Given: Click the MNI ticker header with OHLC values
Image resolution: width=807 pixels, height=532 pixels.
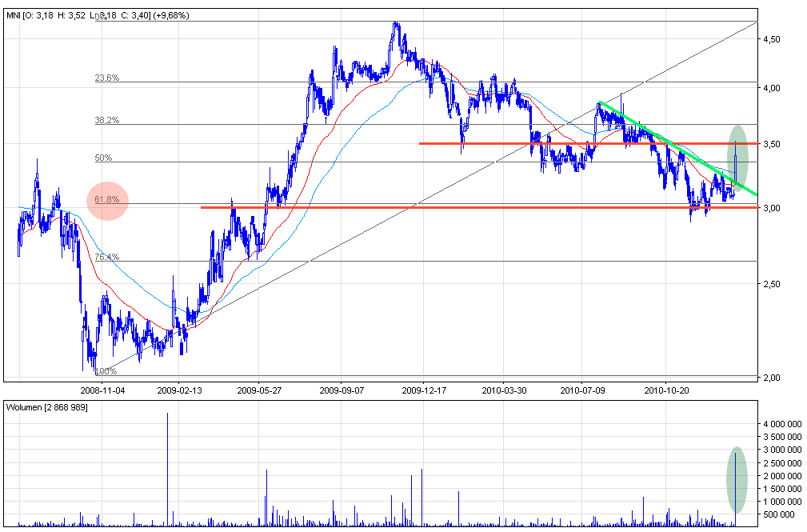Looking at the screenshot, I should 98,15.
